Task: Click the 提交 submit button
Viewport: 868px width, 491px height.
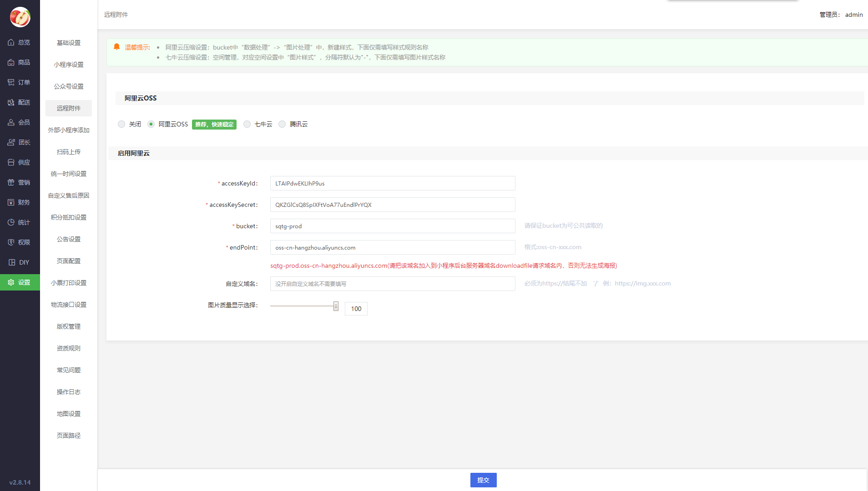Action: tap(483, 480)
